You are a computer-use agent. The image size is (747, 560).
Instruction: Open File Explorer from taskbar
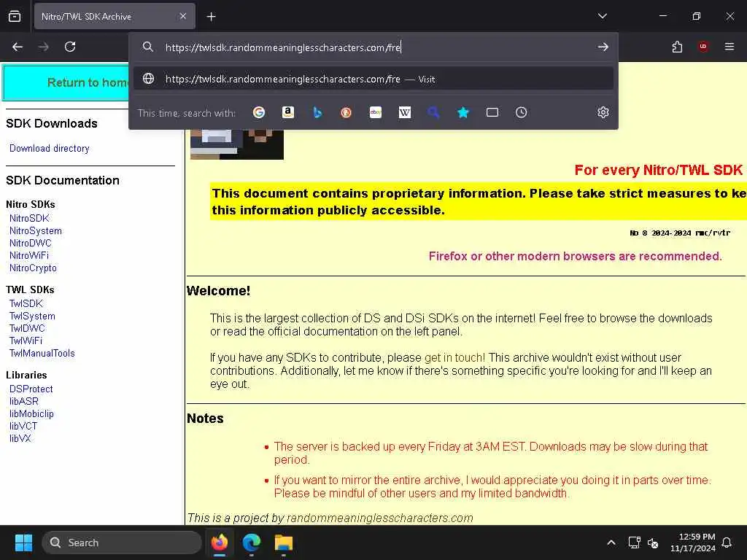click(x=284, y=542)
